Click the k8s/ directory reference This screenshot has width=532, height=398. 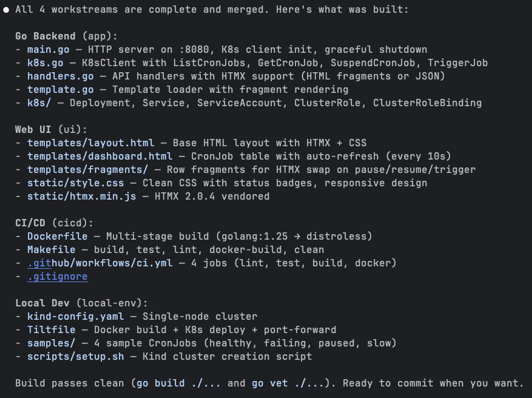tap(39, 103)
